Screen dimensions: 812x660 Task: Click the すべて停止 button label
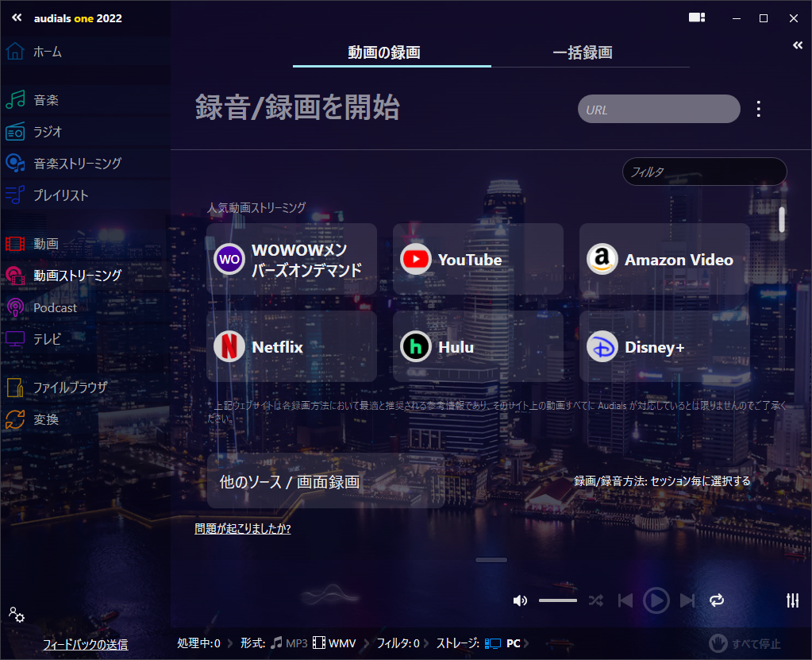(x=756, y=644)
